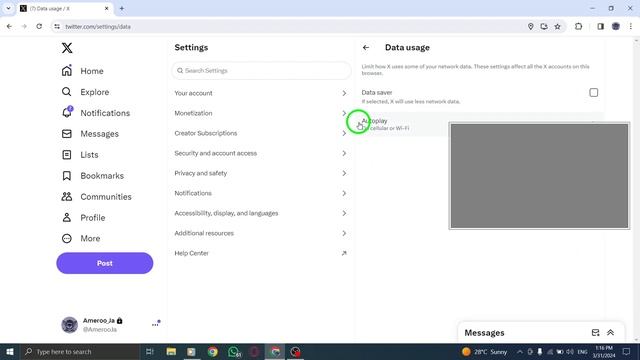The image size is (640, 360).
Task: Open File Explorer from taskbar
Action: 171,351
